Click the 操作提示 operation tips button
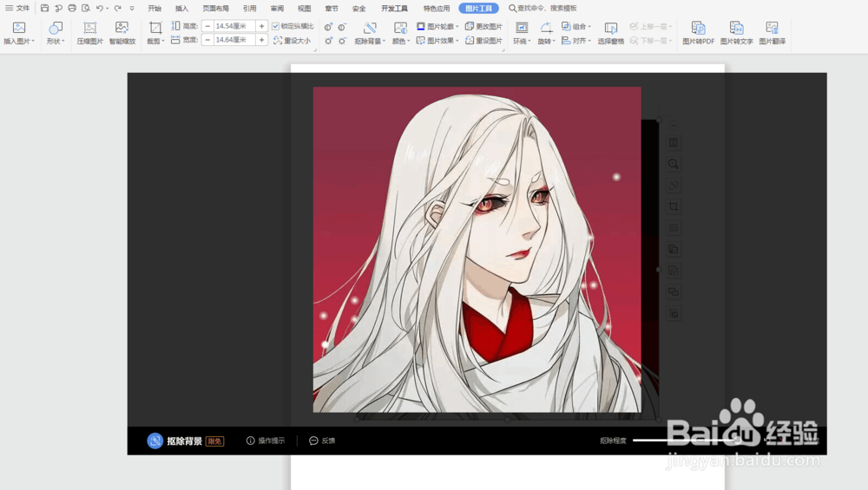Screen dimensions: 868x490 (266, 441)
